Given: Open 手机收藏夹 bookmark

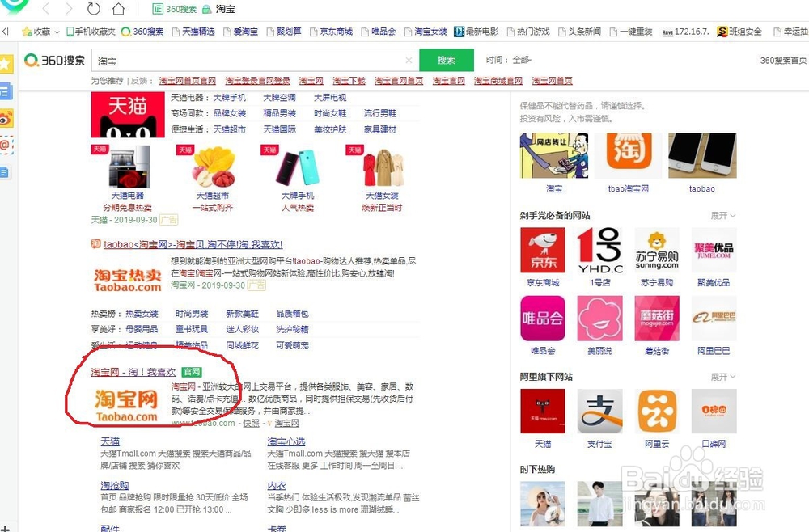Looking at the screenshot, I should pyautogui.click(x=91, y=32).
